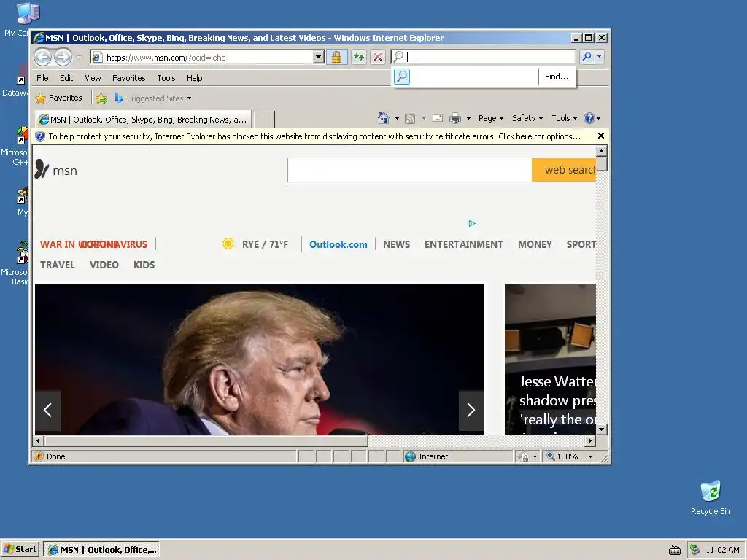This screenshot has width=747, height=560.
Task: Open the Jesse Watters article thumbnail
Action: (x=550, y=359)
